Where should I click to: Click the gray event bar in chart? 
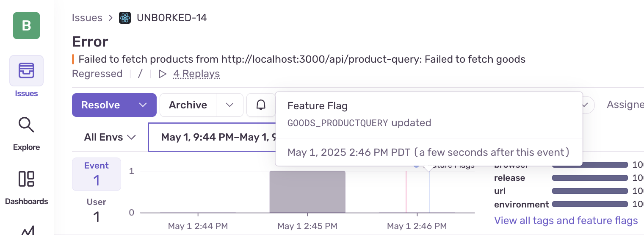coord(307,192)
